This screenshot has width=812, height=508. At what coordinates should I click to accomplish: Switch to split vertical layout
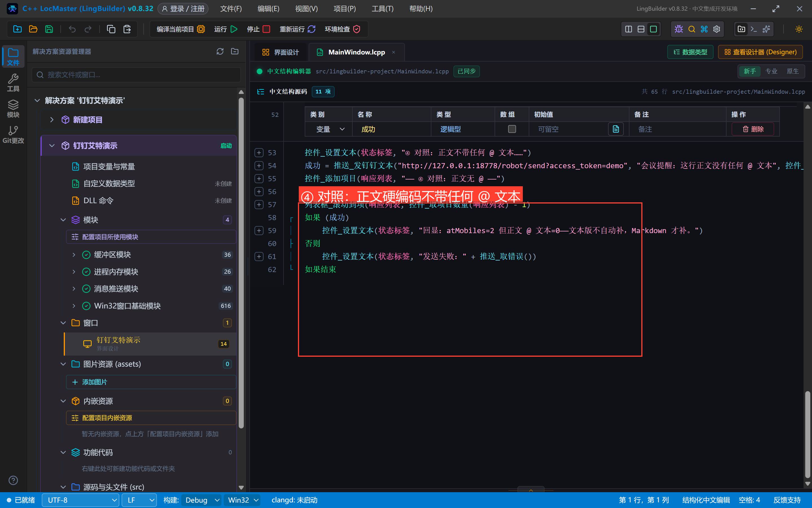(x=628, y=29)
